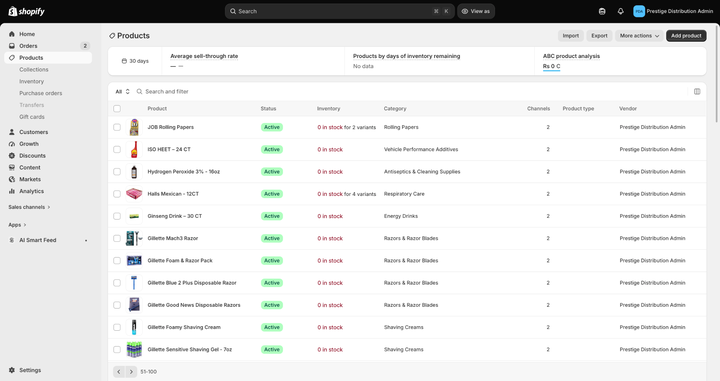Open Gillette Blue 2 Plus Disposable Razor
The image size is (720, 381).
tap(192, 283)
